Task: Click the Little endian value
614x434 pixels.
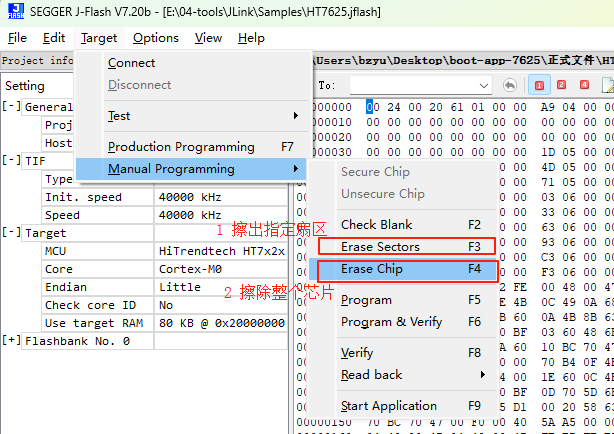Action: (x=180, y=287)
